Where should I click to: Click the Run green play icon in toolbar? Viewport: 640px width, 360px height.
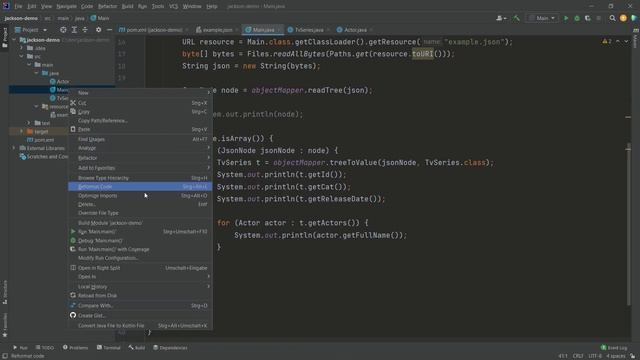tap(566, 18)
